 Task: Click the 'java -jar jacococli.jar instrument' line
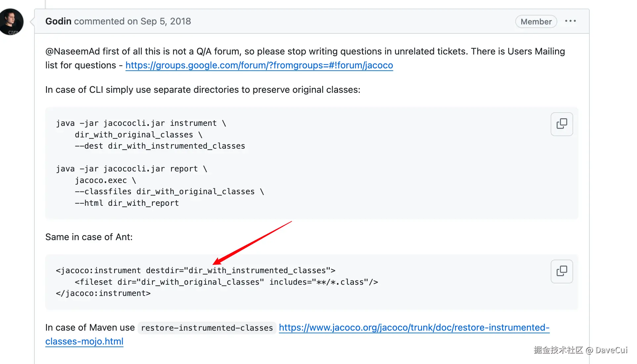[141, 123]
